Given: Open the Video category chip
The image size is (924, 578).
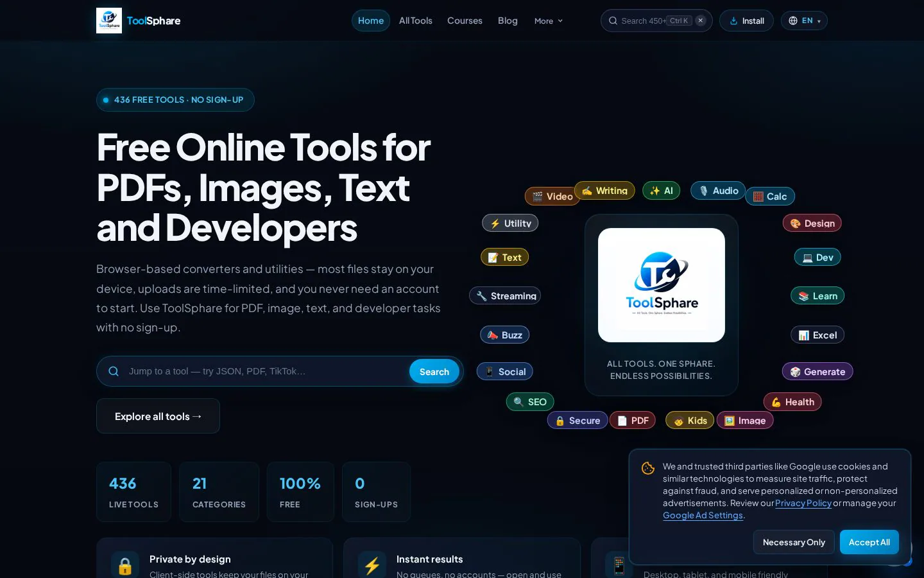Looking at the screenshot, I should coord(552,197).
